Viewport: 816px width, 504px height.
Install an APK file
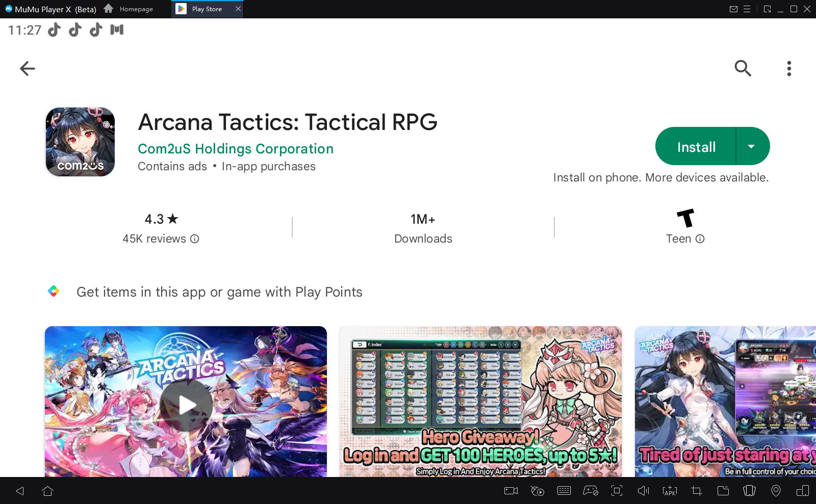pos(670,491)
